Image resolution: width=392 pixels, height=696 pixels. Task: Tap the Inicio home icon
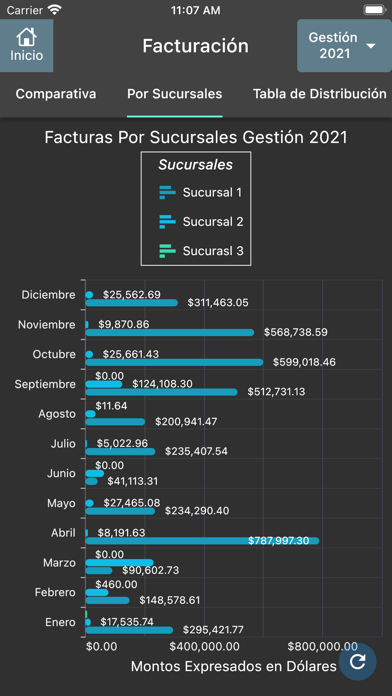pos(27,37)
